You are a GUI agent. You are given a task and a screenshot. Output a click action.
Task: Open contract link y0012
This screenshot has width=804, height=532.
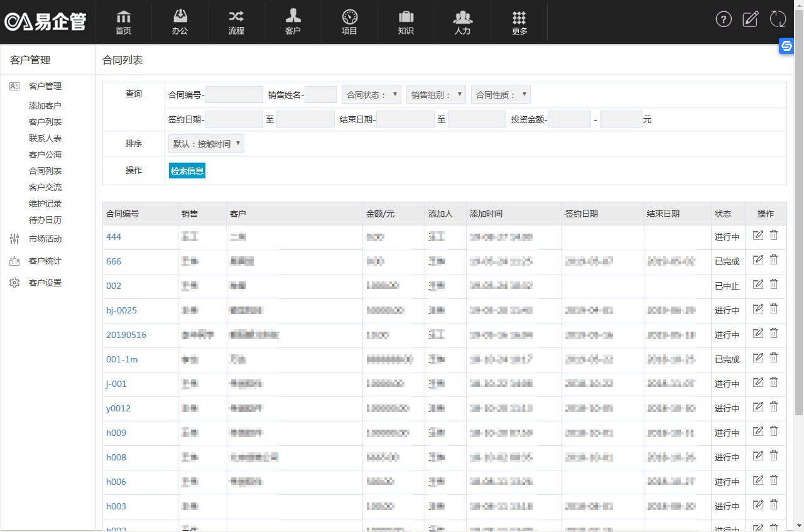point(118,408)
